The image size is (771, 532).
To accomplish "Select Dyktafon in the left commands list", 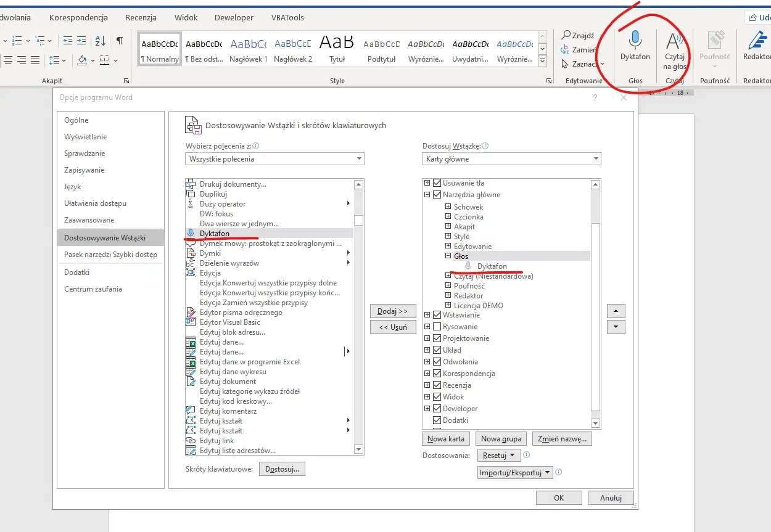I will (269, 234).
